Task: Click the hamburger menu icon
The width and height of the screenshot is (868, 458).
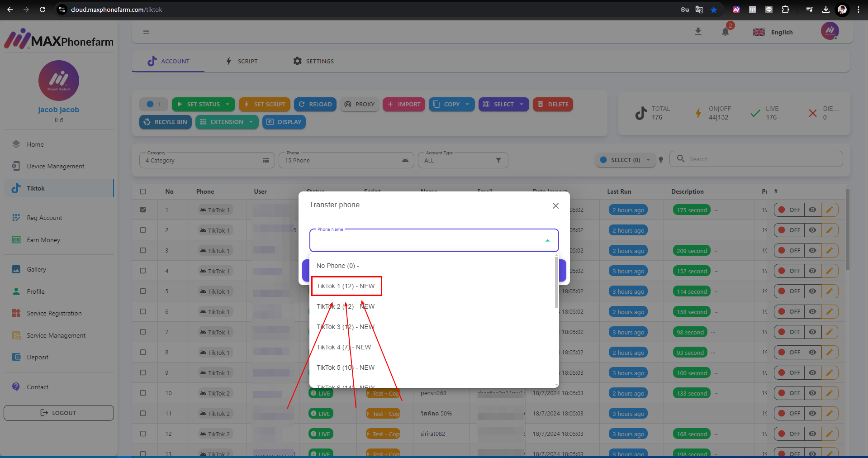Action: (x=146, y=32)
